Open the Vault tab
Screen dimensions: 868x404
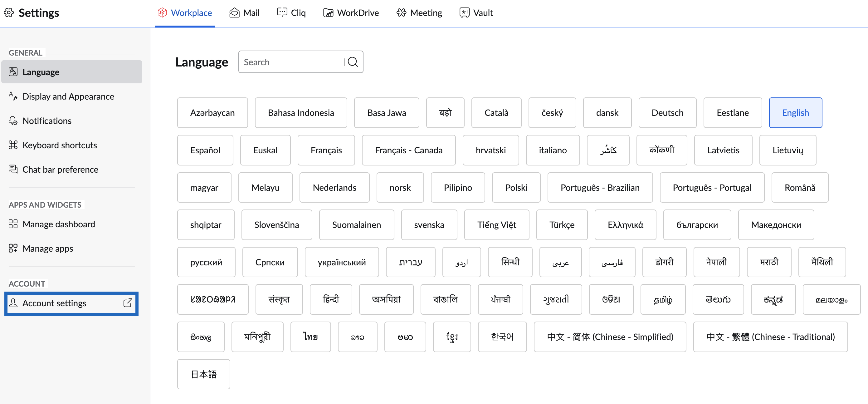pyautogui.click(x=476, y=13)
